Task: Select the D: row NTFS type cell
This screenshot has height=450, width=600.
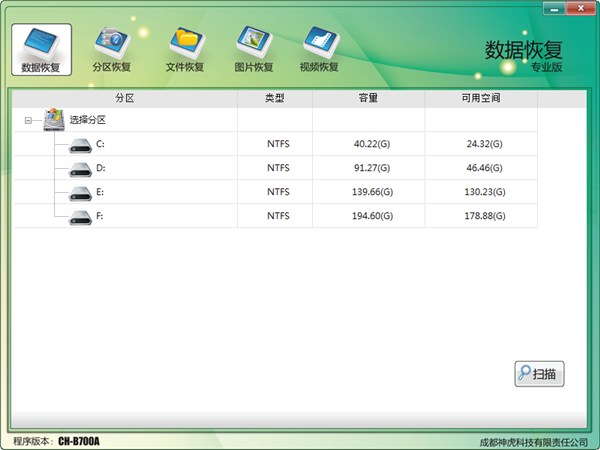Action: pyautogui.click(x=278, y=168)
